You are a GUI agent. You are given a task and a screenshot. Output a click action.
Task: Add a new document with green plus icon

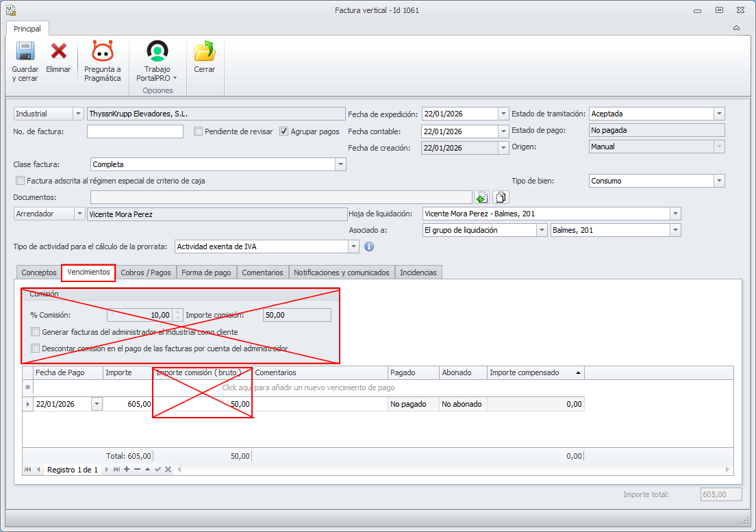point(481,198)
